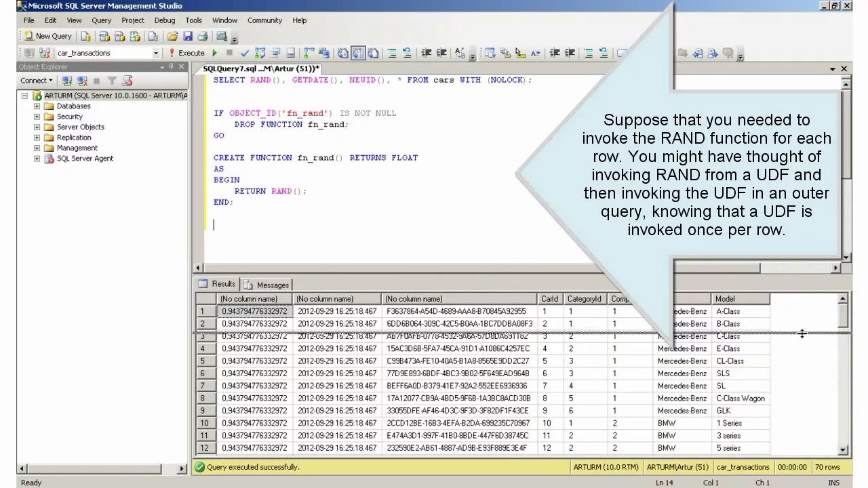868x488 pixels.
Task: Start debugging with green arrow
Action: coord(214,53)
